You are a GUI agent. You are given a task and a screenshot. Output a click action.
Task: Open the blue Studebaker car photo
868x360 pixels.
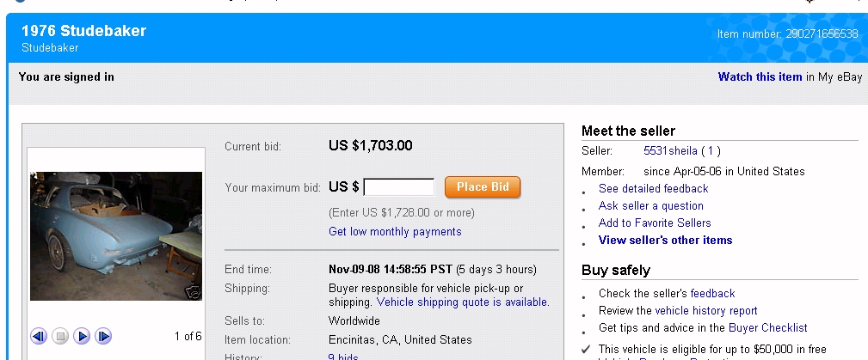pyautogui.click(x=116, y=232)
